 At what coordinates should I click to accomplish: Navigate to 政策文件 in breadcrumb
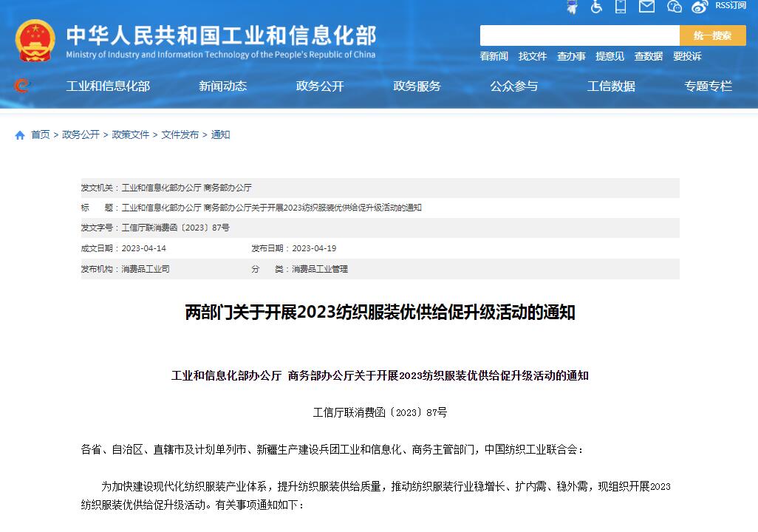131,134
